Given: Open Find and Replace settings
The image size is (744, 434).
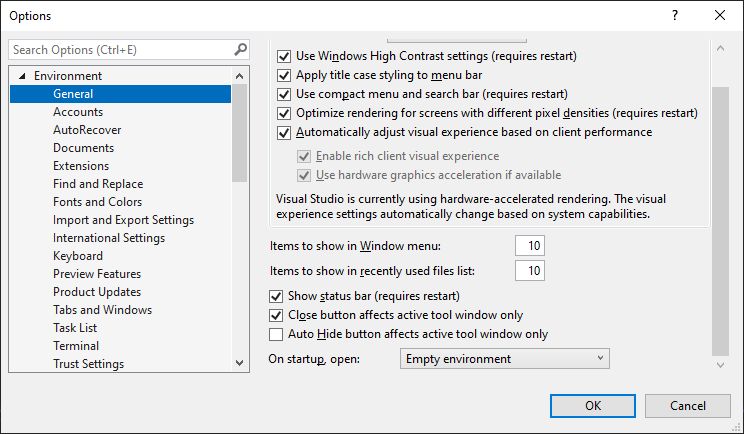Looking at the screenshot, I should (x=98, y=184).
